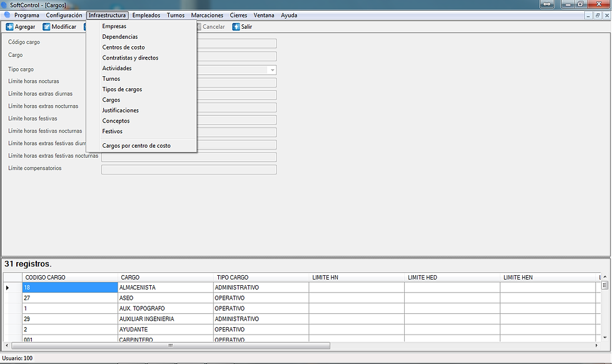
Task: Select Turnos in Infraestructura dropdown
Action: pos(141,79)
